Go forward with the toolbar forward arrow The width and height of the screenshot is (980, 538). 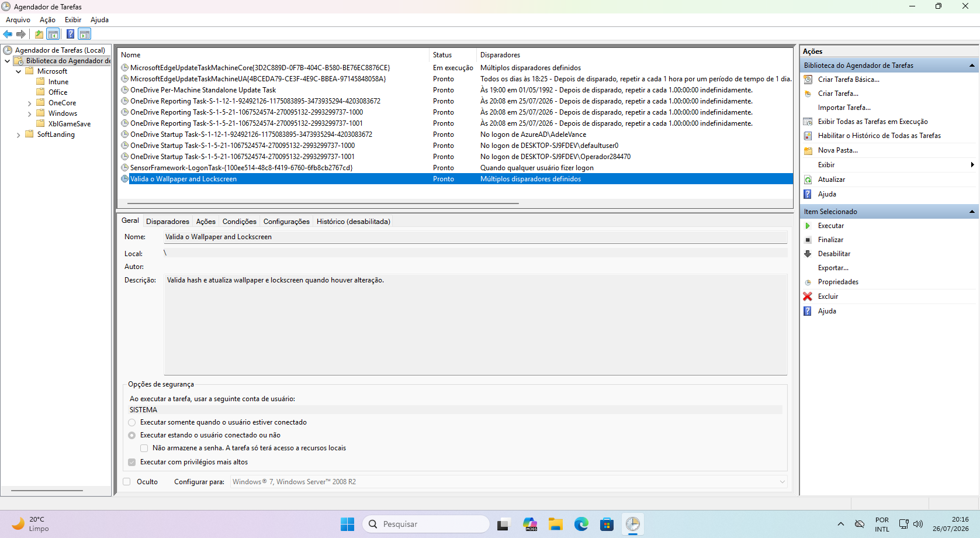click(21, 34)
